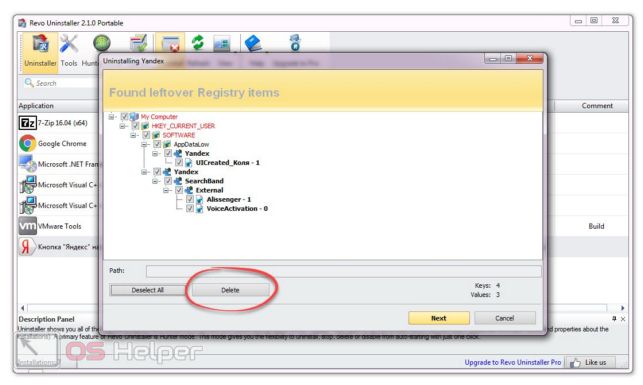Uncheck the VoiceActivation - 0 checkbox

[x=189, y=209]
